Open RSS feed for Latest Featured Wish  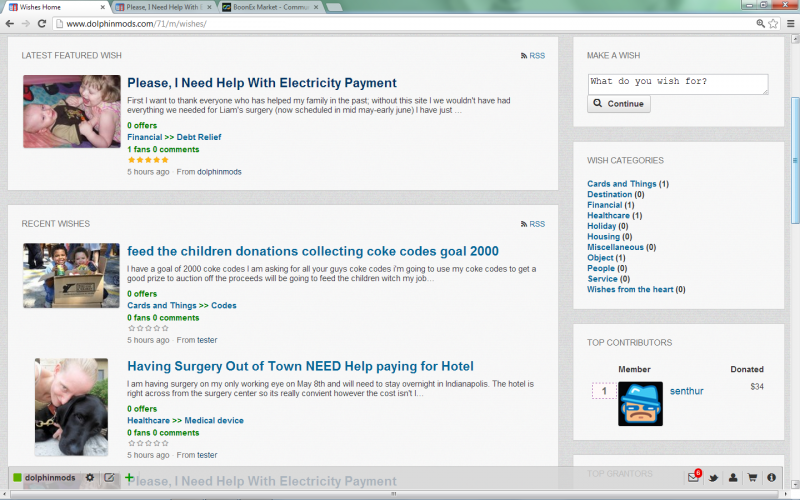533,56
